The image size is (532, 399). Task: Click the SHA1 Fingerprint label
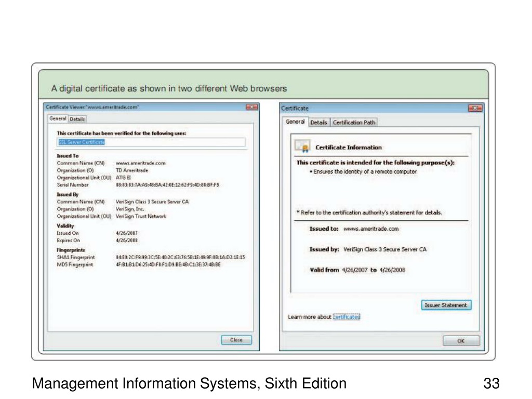(x=76, y=258)
